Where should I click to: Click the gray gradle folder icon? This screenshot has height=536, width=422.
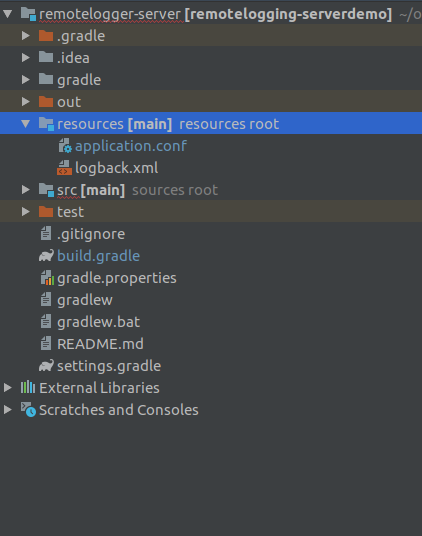pyautogui.click(x=46, y=80)
